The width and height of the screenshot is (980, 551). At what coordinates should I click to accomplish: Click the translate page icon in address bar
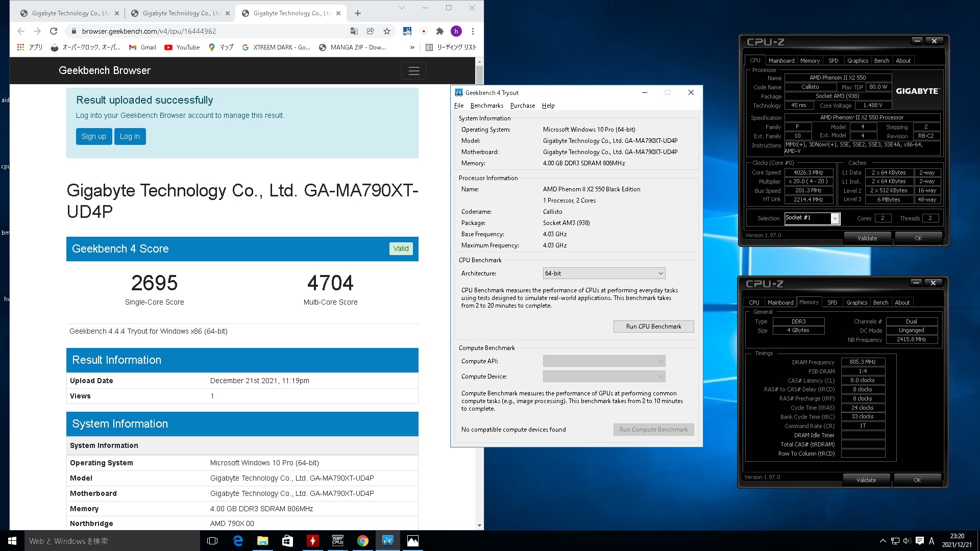point(354,31)
